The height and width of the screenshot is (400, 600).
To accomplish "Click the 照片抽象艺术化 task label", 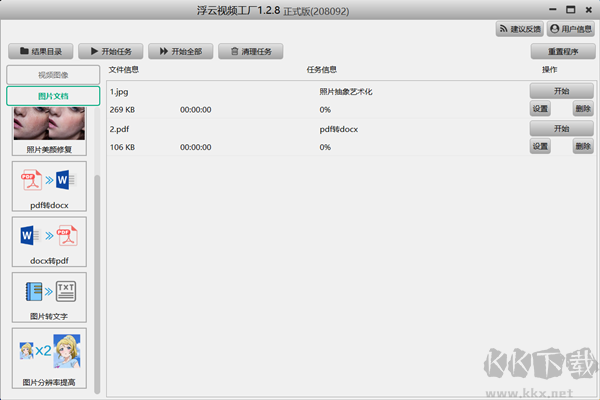I will pos(346,92).
